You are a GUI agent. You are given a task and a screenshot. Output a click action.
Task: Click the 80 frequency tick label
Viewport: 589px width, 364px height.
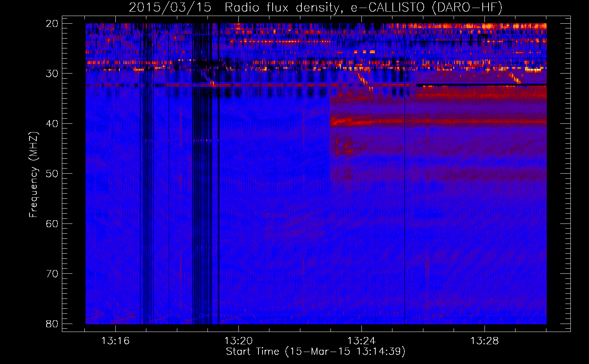[52, 324]
